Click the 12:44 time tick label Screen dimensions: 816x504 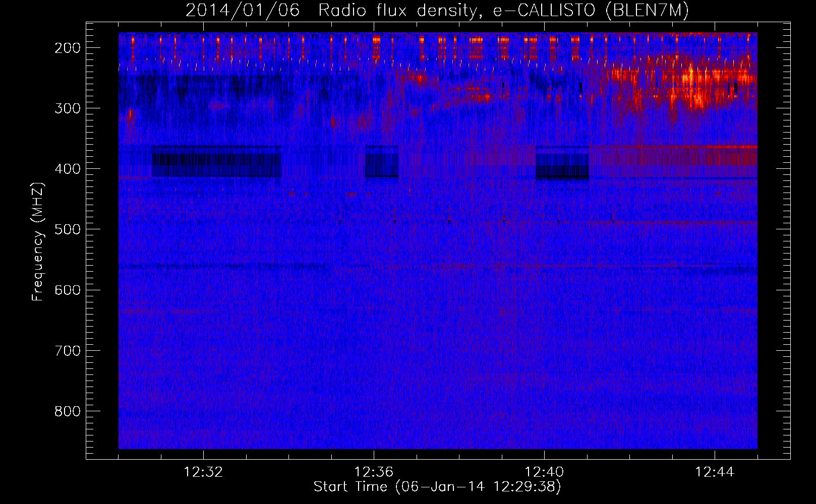tap(715, 472)
